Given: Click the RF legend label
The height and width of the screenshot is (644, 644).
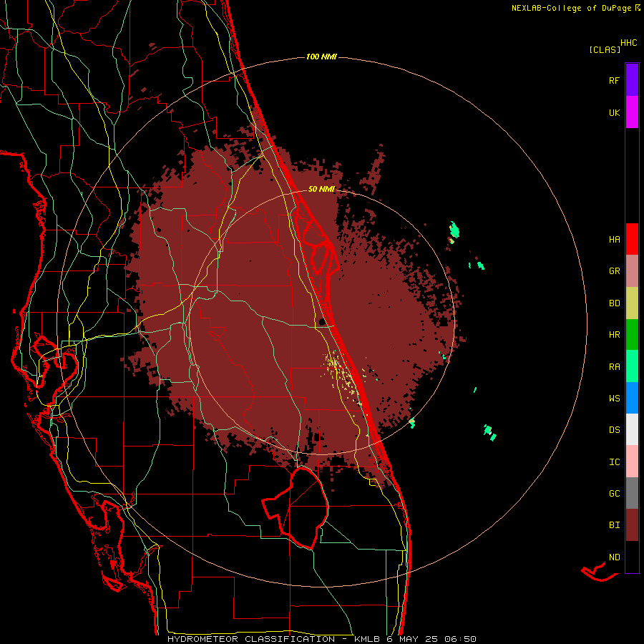Looking at the screenshot, I should click(x=614, y=80).
